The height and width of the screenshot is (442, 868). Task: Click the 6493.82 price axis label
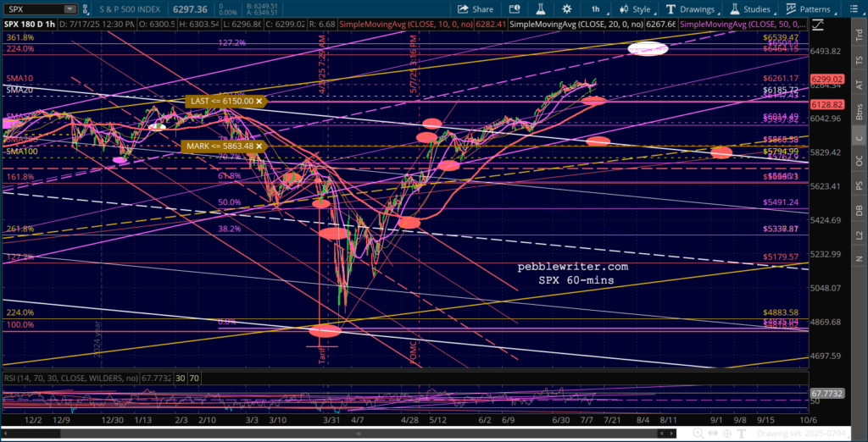pos(824,52)
